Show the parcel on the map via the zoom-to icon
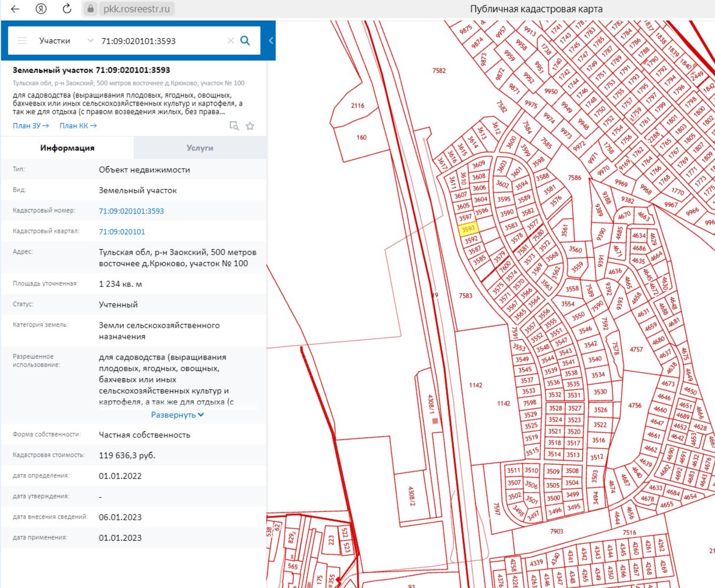The height and width of the screenshot is (588, 715). click(234, 126)
